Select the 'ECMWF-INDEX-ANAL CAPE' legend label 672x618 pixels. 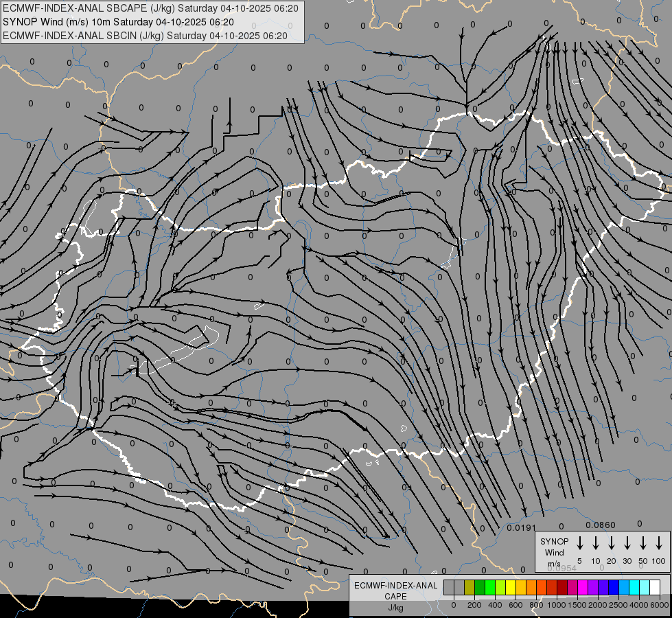click(395, 591)
